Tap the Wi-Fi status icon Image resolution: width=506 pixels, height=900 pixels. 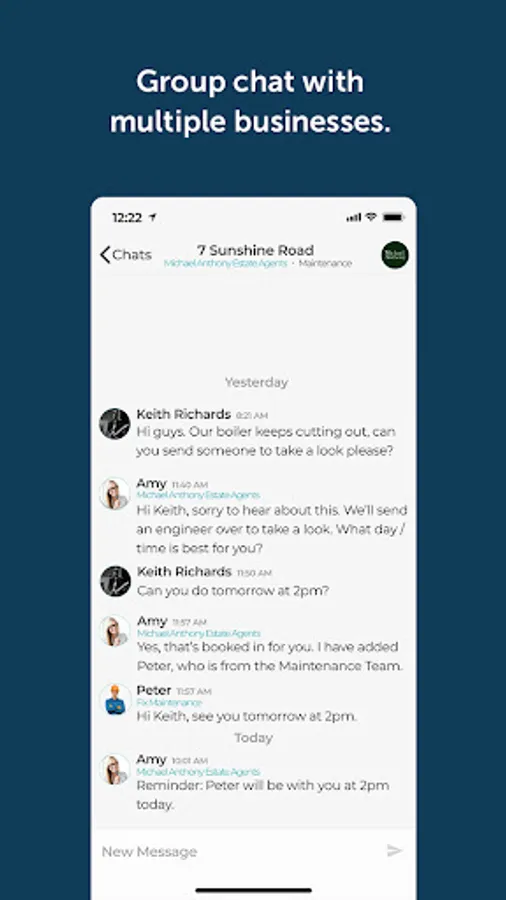pos(371,217)
